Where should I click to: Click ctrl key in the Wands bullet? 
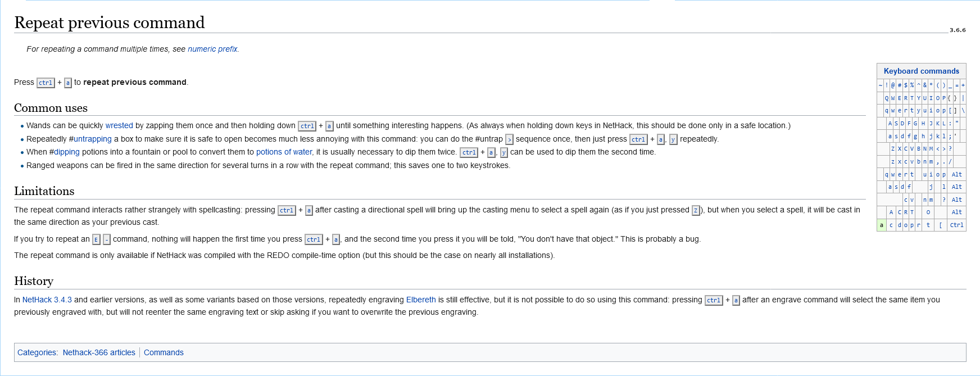(x=307, y=126)
